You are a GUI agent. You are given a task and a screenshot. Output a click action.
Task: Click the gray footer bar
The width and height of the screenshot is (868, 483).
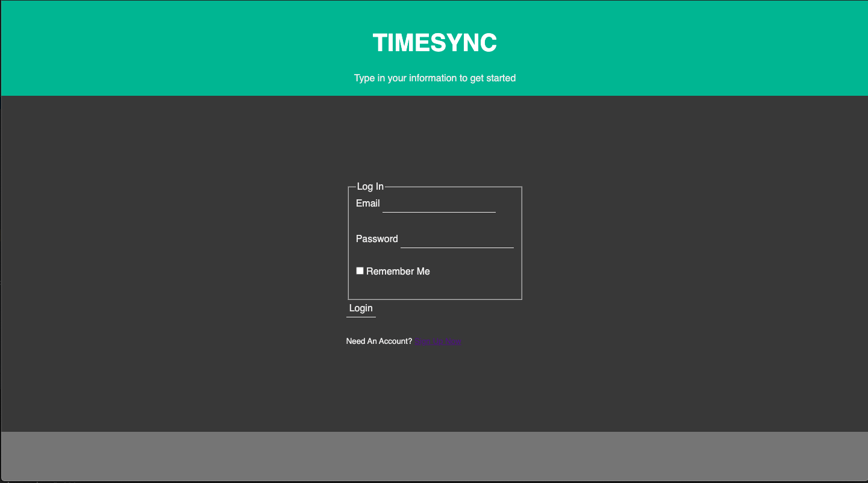[434, 456]
